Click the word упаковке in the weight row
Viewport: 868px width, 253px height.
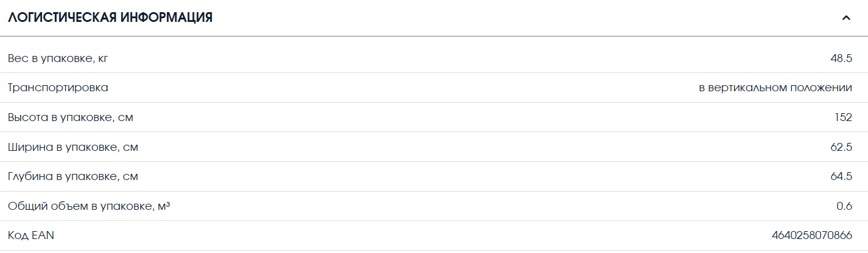coord(68,59)
